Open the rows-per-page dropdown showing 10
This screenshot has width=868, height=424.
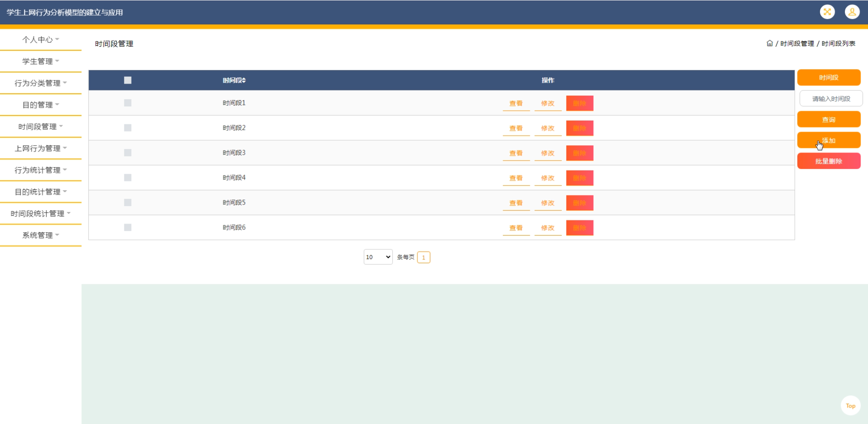pyautogui.click(x=378, y=257)
